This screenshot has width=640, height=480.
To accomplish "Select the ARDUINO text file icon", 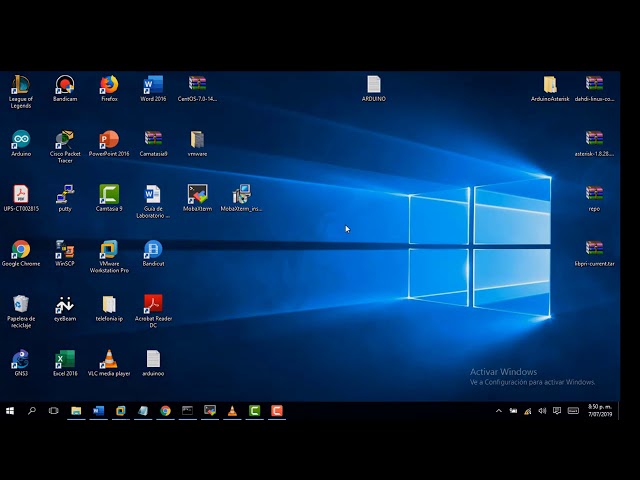I will (373, 88).
